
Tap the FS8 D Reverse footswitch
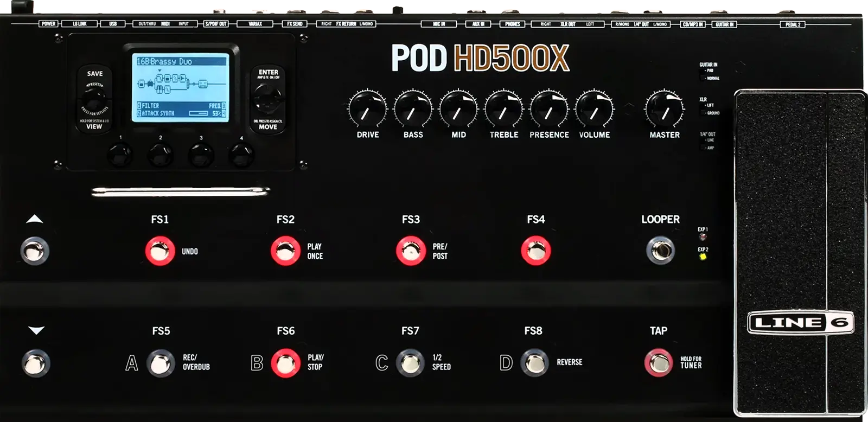click(534, 363)
